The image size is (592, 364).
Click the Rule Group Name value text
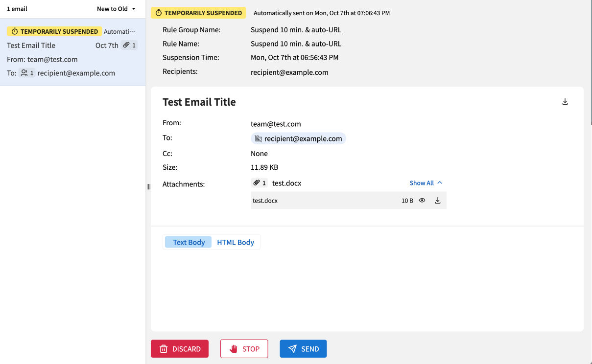point(296,30)
